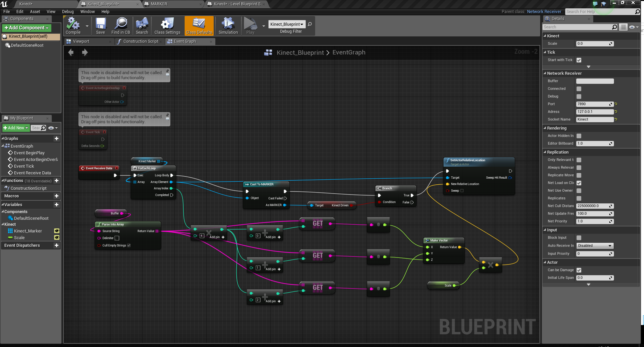The width and height of the screenshot is (644, 347).
Task: Click the Port value field
Action: tap(595, 104)
